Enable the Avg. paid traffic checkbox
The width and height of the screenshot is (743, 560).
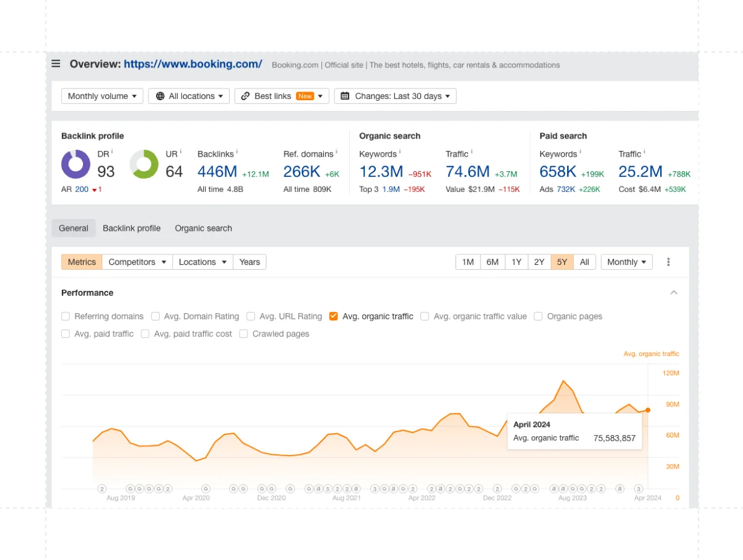pyautogui.click(x=66, y=334)
